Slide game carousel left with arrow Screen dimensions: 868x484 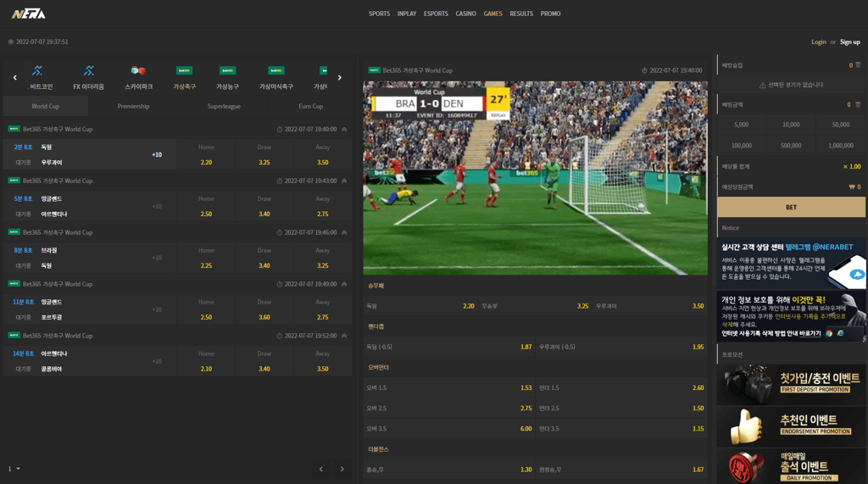click(x=15, y=77)
